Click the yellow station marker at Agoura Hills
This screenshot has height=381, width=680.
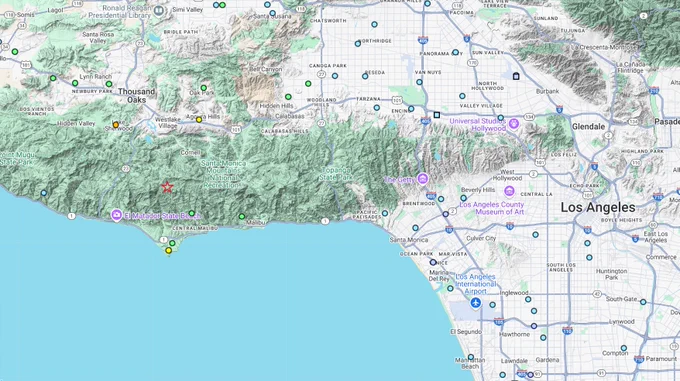[x=199, y=120]
